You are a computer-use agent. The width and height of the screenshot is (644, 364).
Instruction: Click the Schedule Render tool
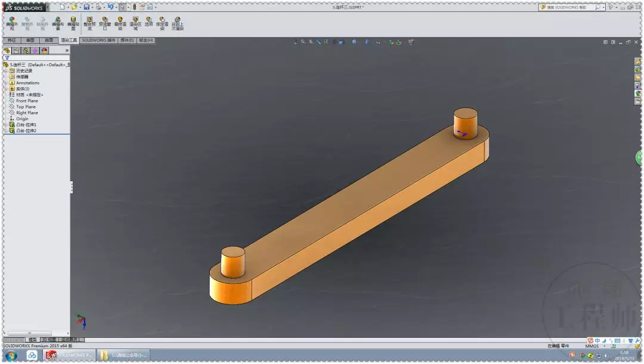[x=162, y=23]
